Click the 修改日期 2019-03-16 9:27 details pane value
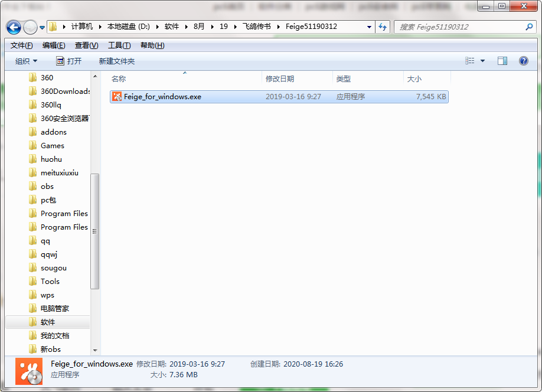 pos(197,364)
